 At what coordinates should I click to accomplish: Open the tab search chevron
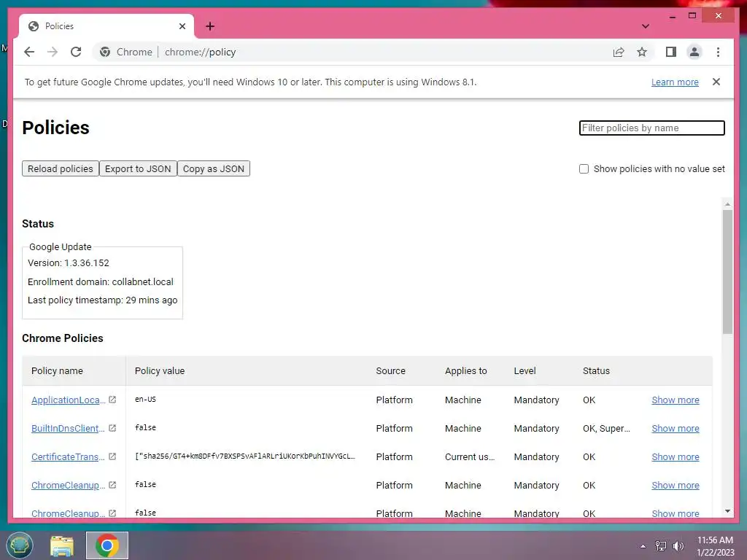646,26
